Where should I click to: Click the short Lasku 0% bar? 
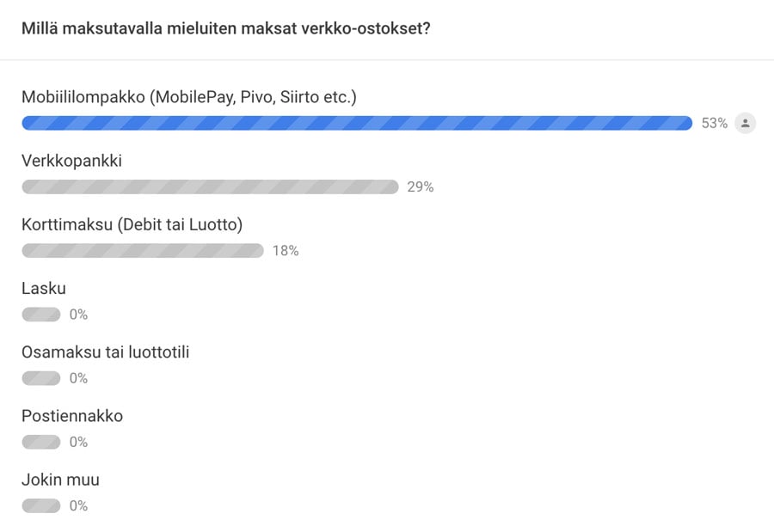pyautogui.click(x=41, y=315)
